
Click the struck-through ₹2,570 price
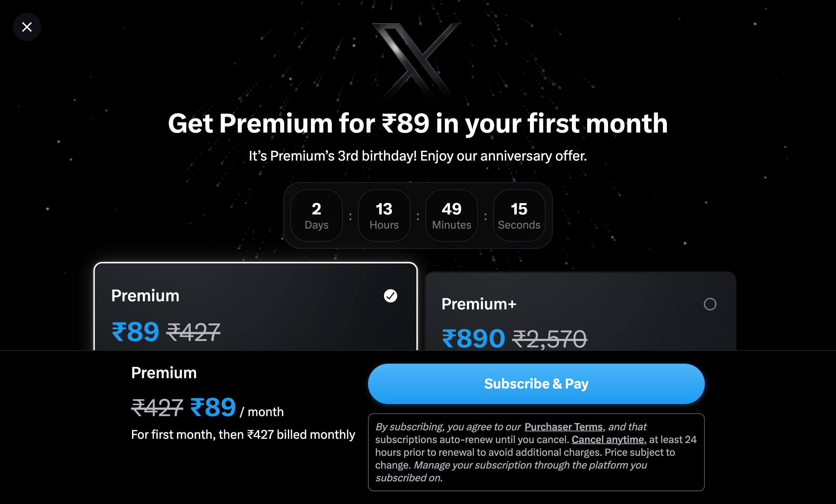tap(550, 339)
